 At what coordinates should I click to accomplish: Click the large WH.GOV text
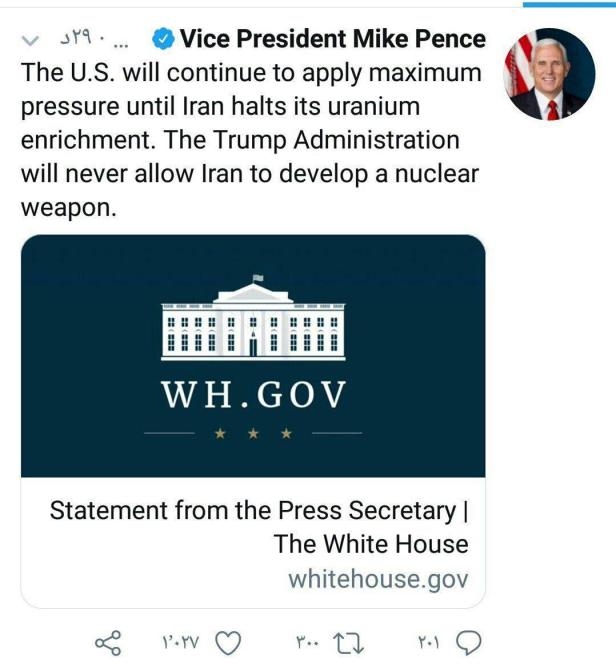point(253,396)
